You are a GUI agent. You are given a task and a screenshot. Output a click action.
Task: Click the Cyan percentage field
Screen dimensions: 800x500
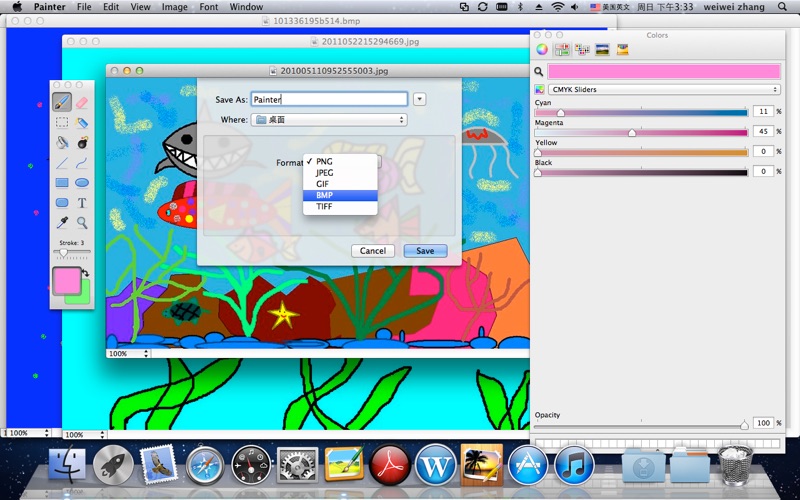tap(763, 112)
